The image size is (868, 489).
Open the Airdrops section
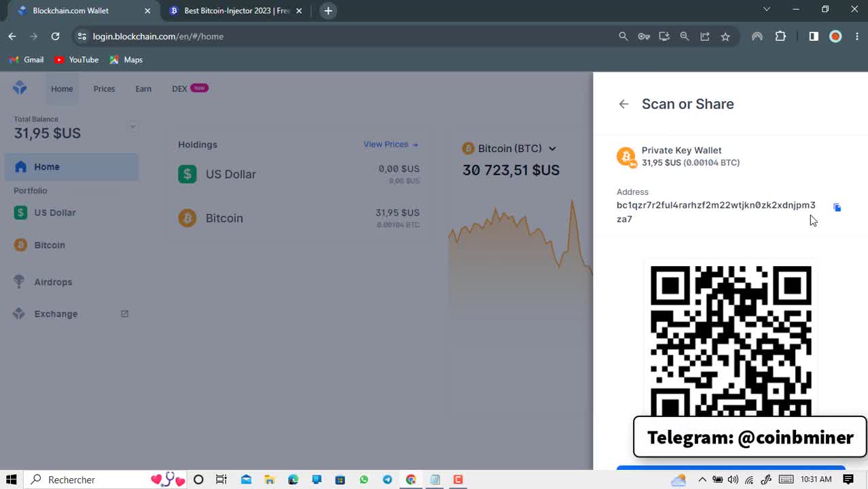tap(53, 282)
